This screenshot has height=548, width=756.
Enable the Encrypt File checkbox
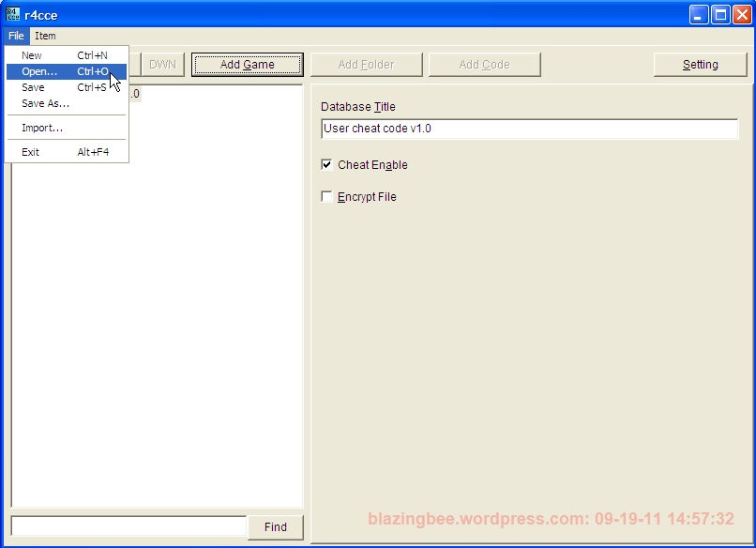click(x=326, y=196)
